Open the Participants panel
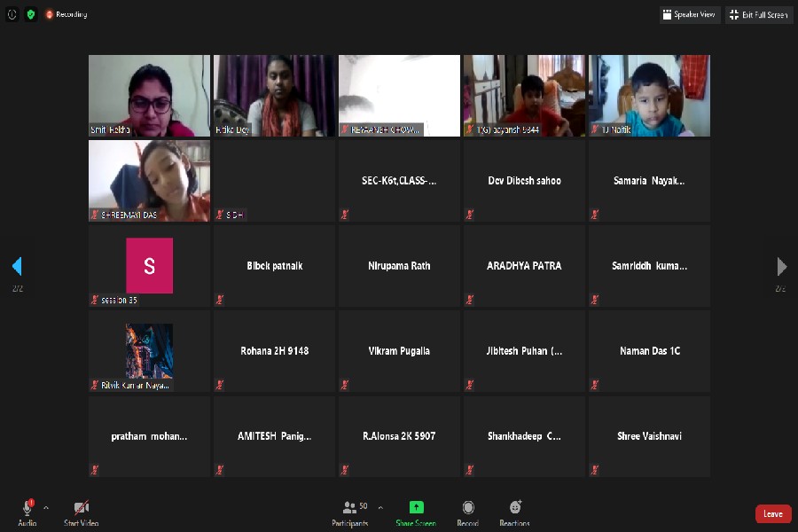 pyautogui.click(x=350, y=508)
